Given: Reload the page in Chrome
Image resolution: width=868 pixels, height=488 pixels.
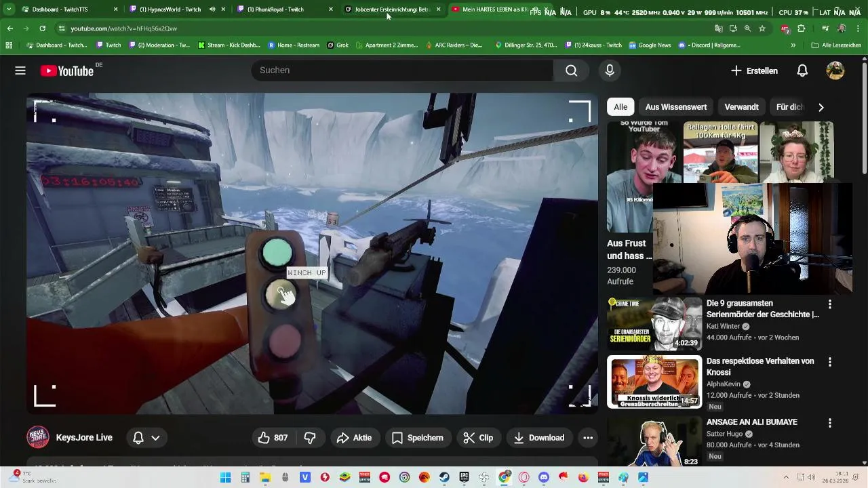Looking at the screenshot, I should pos(42,28).
